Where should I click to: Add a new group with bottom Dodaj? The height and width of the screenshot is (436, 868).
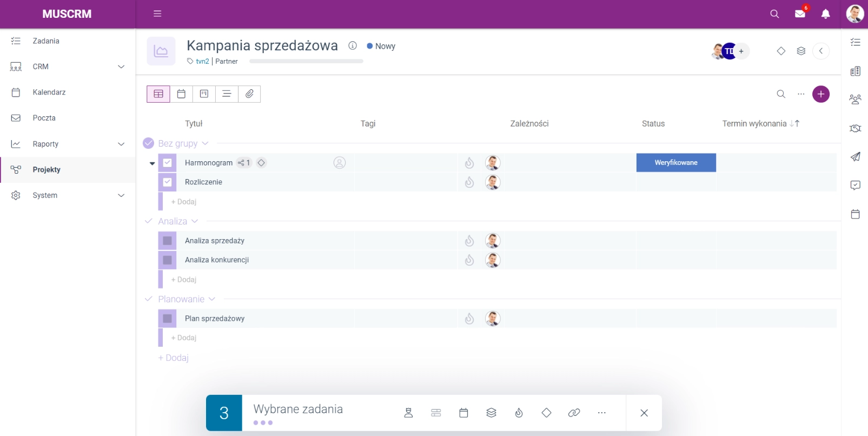point(173,358)
